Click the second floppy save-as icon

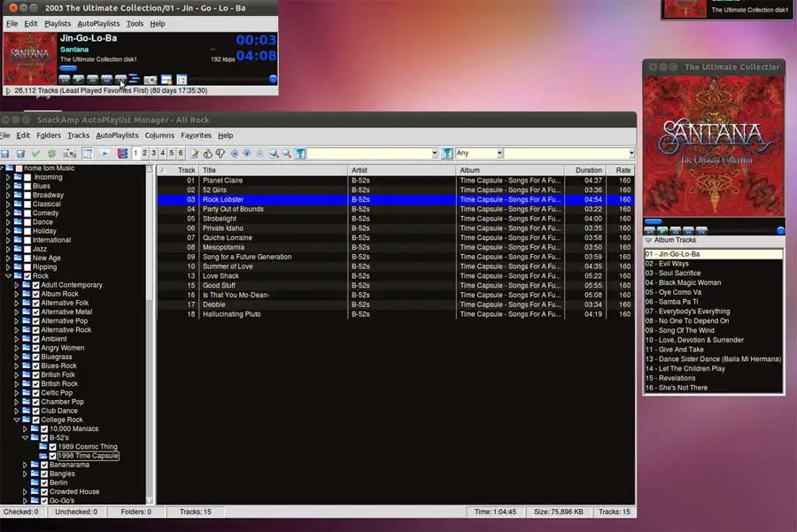[20, 153]
